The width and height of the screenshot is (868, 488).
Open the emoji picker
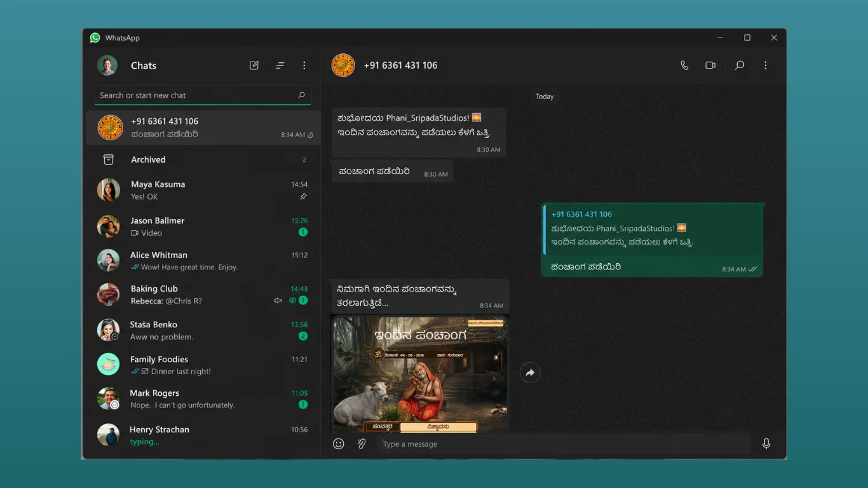[x=339, y=444]
